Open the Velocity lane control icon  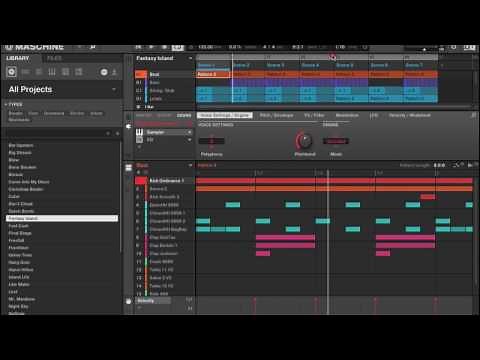[129, 301]
